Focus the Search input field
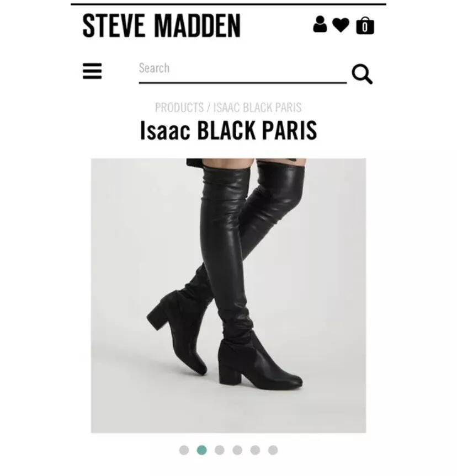Image resolution: width=457 pixels, height=476 pixels. coord(242,72)
